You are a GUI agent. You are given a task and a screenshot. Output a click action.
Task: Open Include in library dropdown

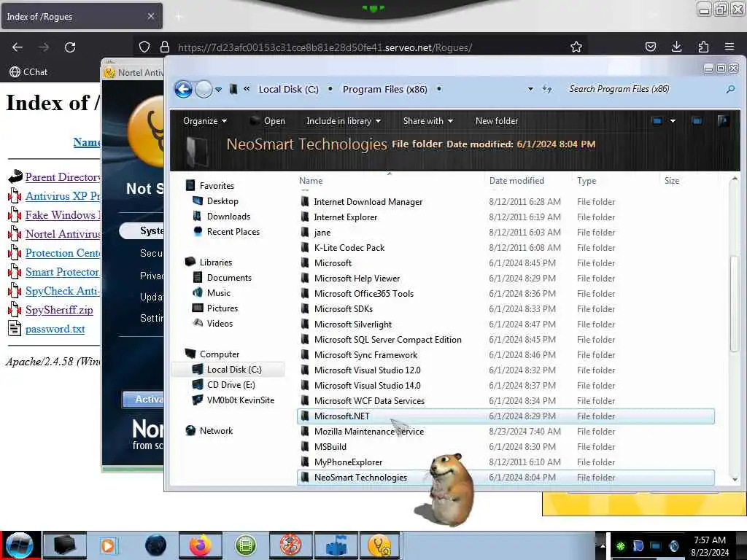344,121
